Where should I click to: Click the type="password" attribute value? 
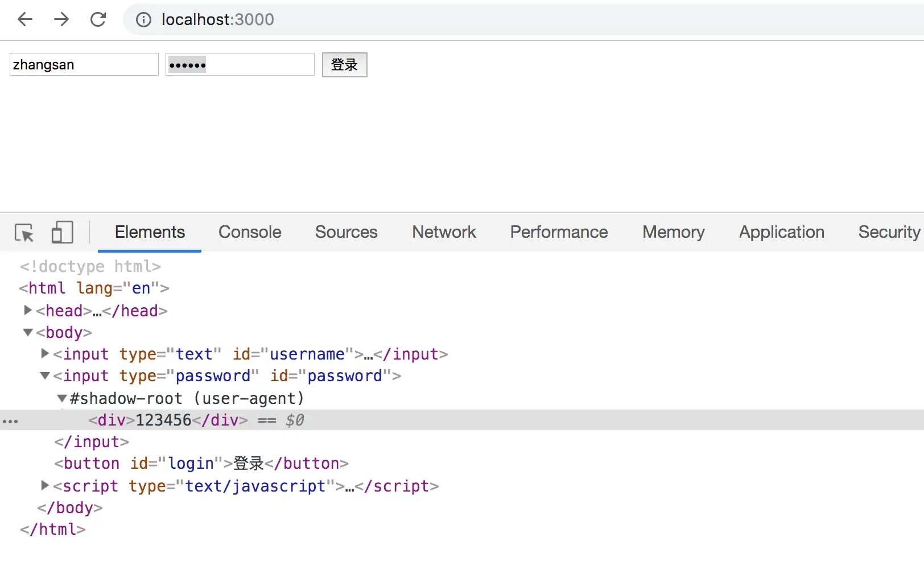click(213, 375)
